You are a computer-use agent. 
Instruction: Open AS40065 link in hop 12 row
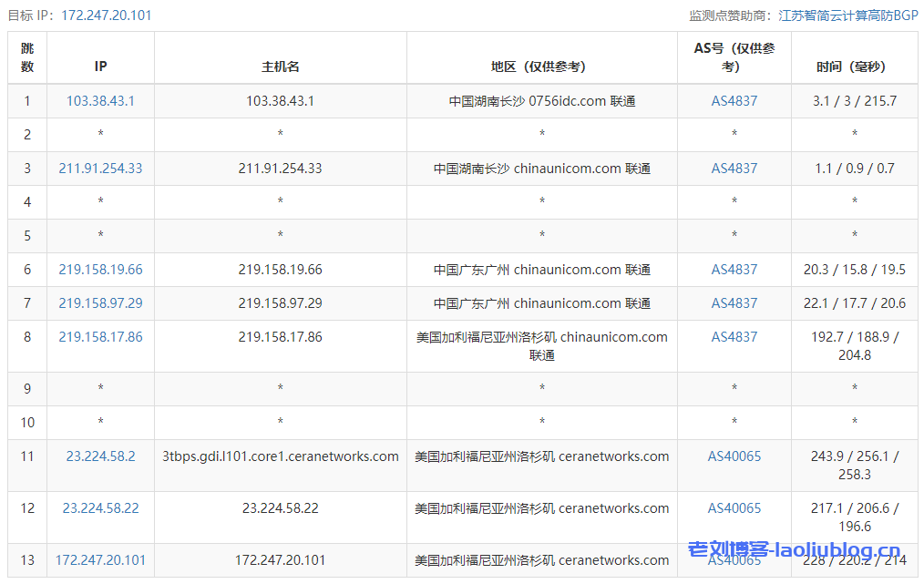click(734, 508)
